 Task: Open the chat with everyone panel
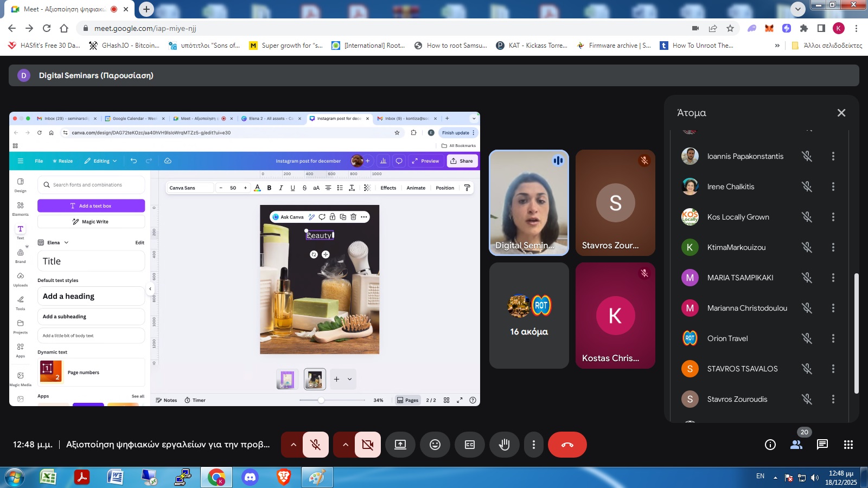pyautogui.click(x=822, y=445)
